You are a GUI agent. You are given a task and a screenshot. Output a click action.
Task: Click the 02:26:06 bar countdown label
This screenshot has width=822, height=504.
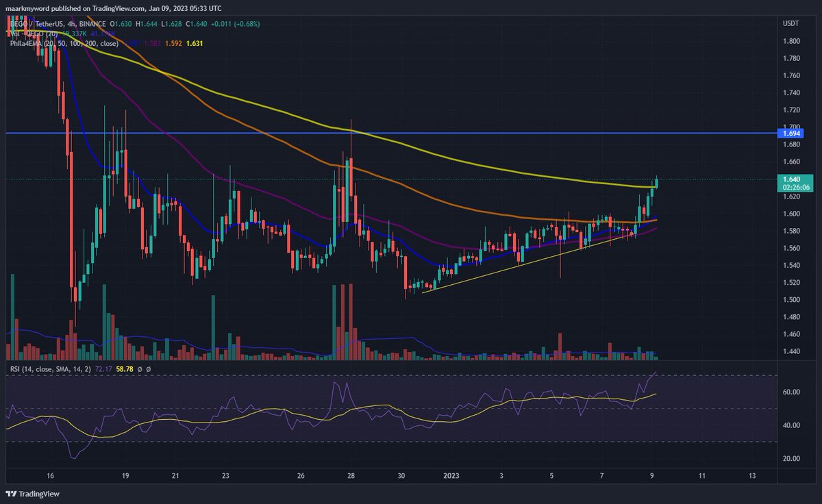coord(795,186)
